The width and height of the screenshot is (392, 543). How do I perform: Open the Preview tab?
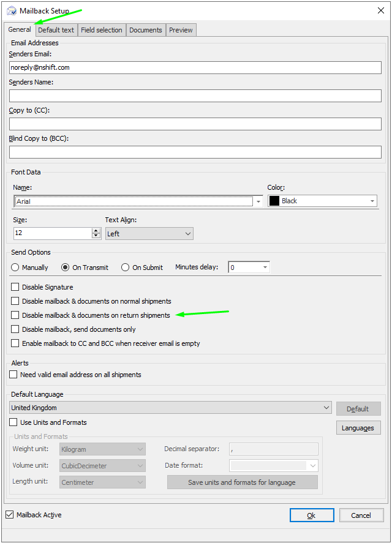click(181, 30)
